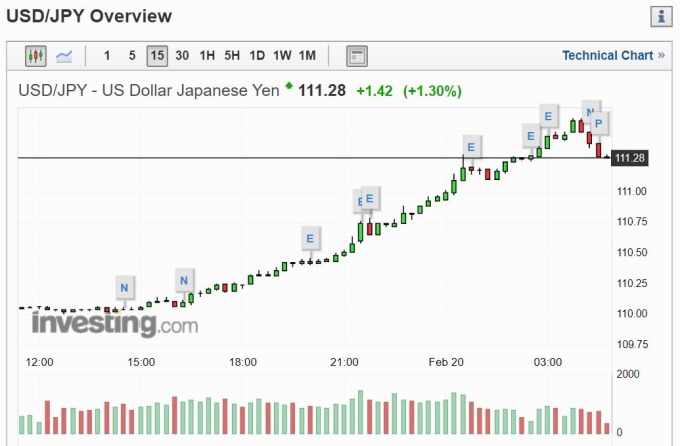Image resolution: width=680 pixels, height=446 pixels.
Task: Click the 21:00 time axis label
Action: (x=344, y=362)
